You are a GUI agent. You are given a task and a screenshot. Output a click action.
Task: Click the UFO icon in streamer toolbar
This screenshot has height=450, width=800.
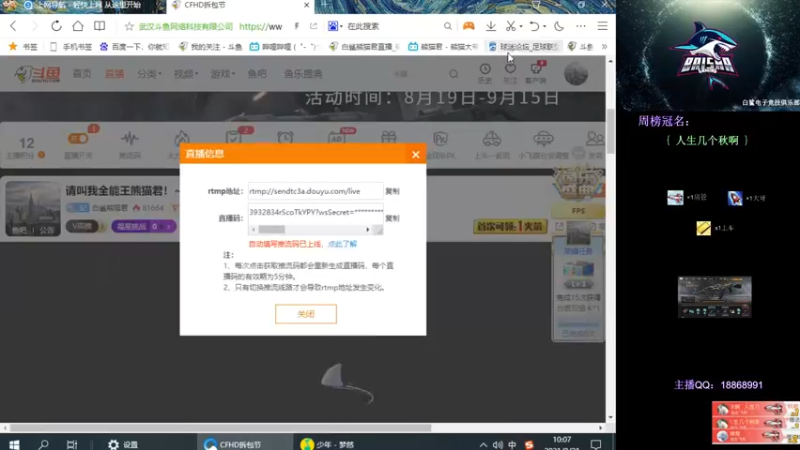[543, 138]
